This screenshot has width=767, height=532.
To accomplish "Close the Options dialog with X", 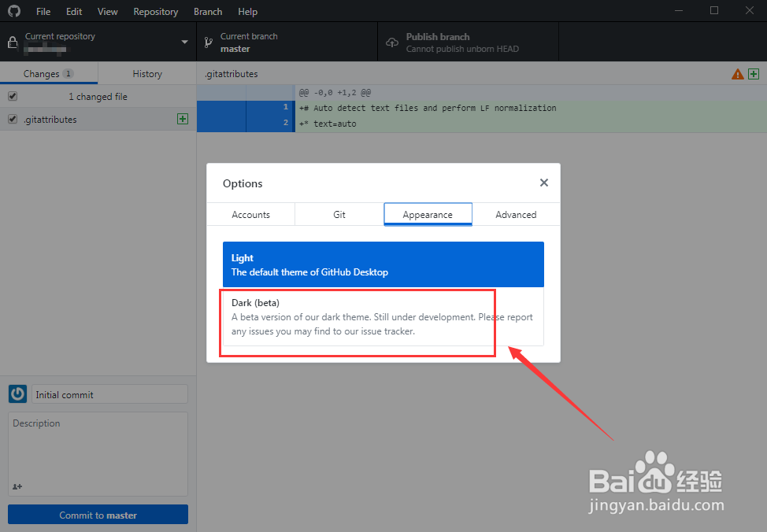I will [543, 183].
